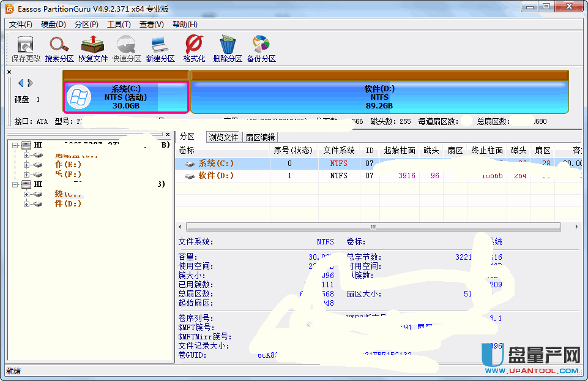Click the 保存更改 (Save changes) toolbar icon

tap(26, 48)
